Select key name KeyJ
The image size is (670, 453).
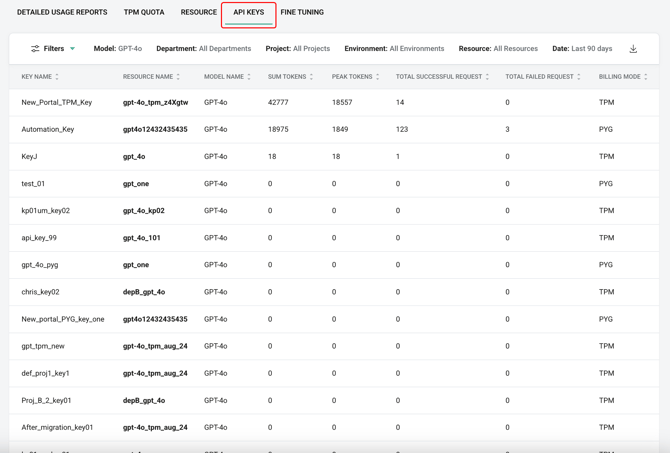click(29, 157)
